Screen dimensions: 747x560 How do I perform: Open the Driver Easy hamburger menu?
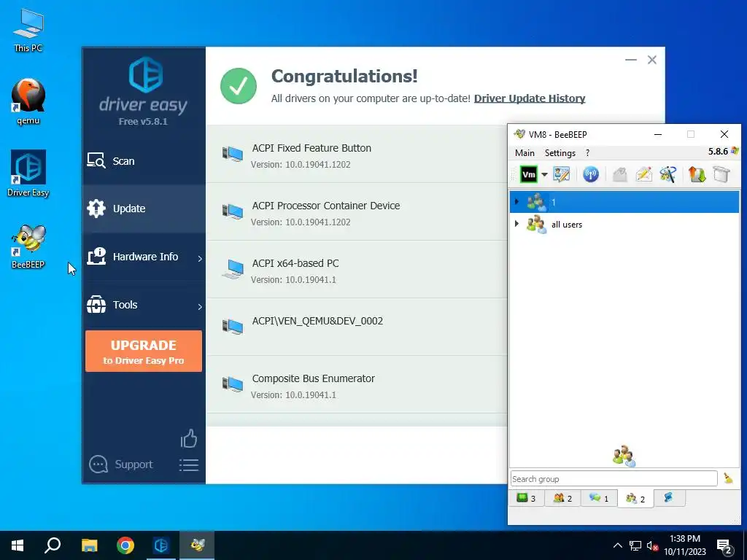tap(189, 464)
